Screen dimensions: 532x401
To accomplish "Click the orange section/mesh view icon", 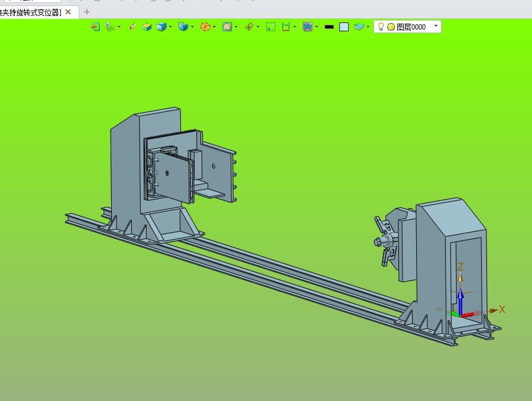I will (205, 27).
